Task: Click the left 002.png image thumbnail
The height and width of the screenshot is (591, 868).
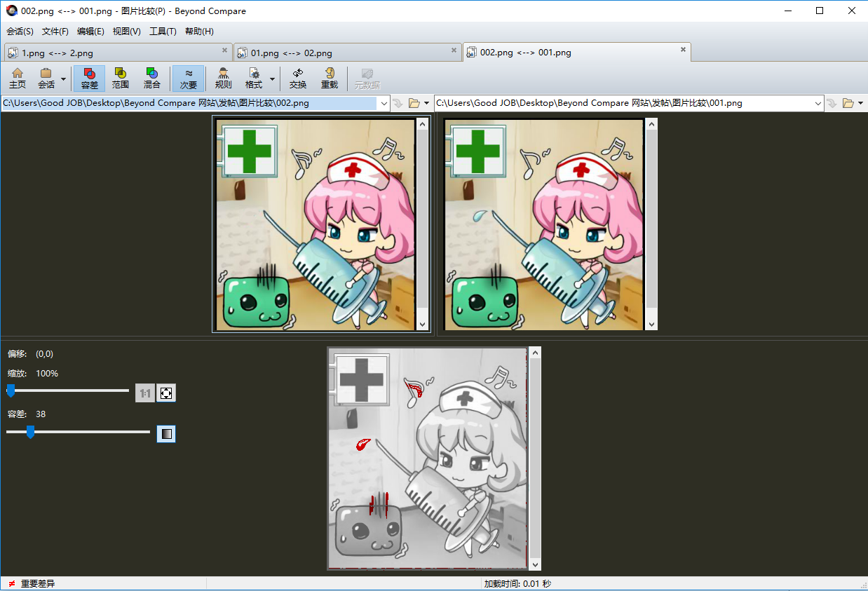Action: click(x=316, y=224)
